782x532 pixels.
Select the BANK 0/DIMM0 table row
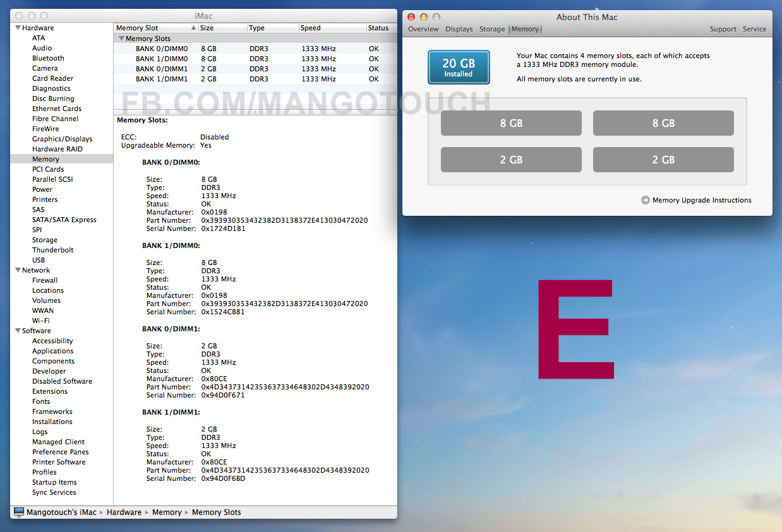click(x=255, y=49)
